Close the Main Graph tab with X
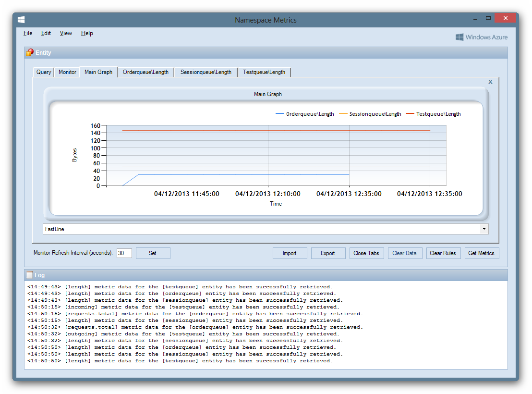 pos(490,82)
